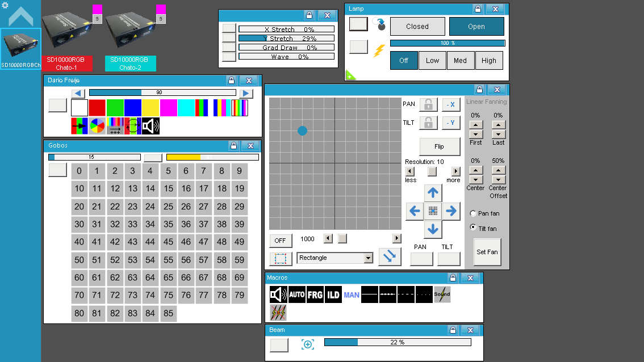
Task: Increase the Center Offset value
Action: click(498, 170)
